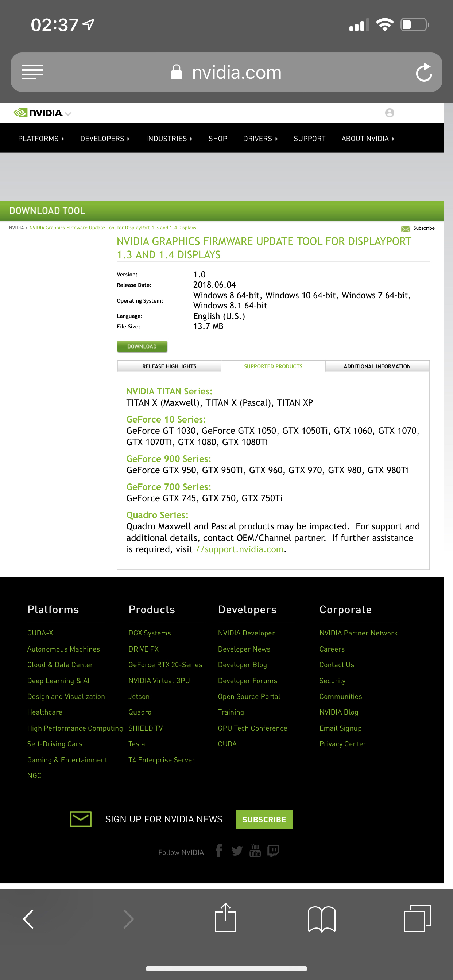453x980 pixels.
Task: Open Safari bookmarks book icon
Action: pos(322,919)
